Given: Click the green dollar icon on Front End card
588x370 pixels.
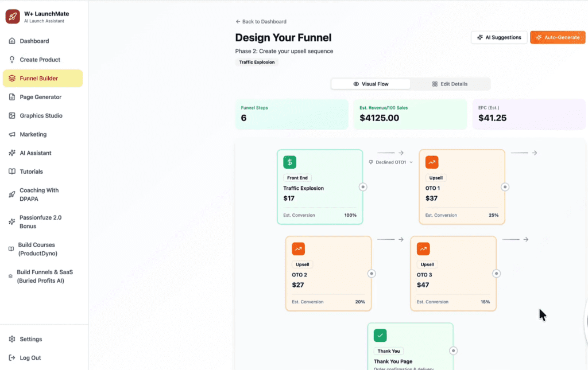Looking at the screenshot, I should (x=289, y=162).
